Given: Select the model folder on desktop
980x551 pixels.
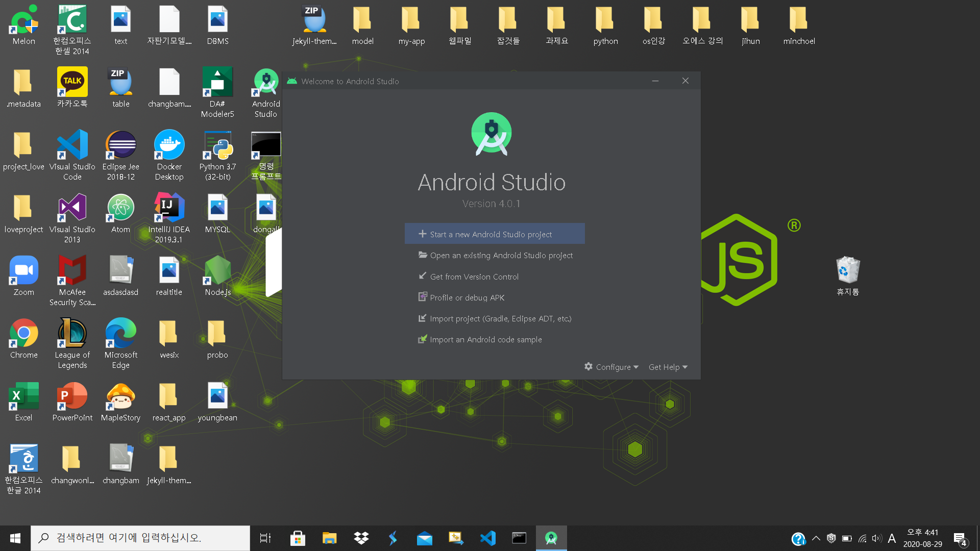Looking at the screenshot, I should tap(363, 24).
